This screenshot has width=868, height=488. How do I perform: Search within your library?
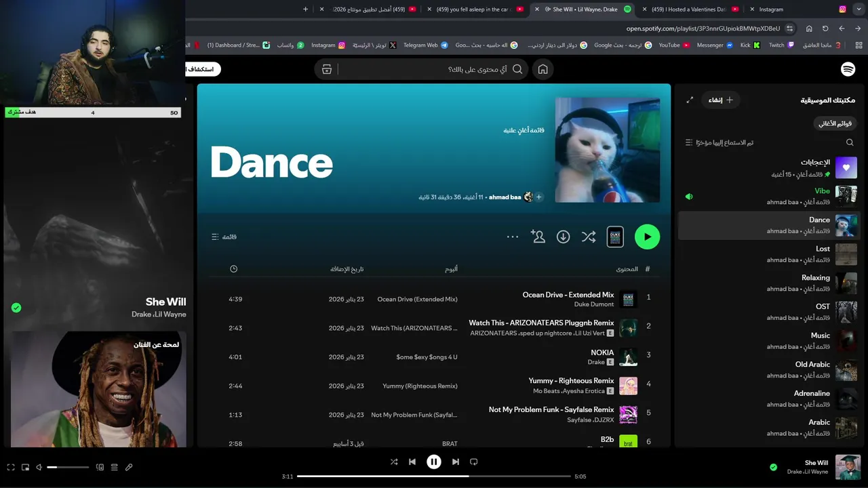(x=850, y=142)
